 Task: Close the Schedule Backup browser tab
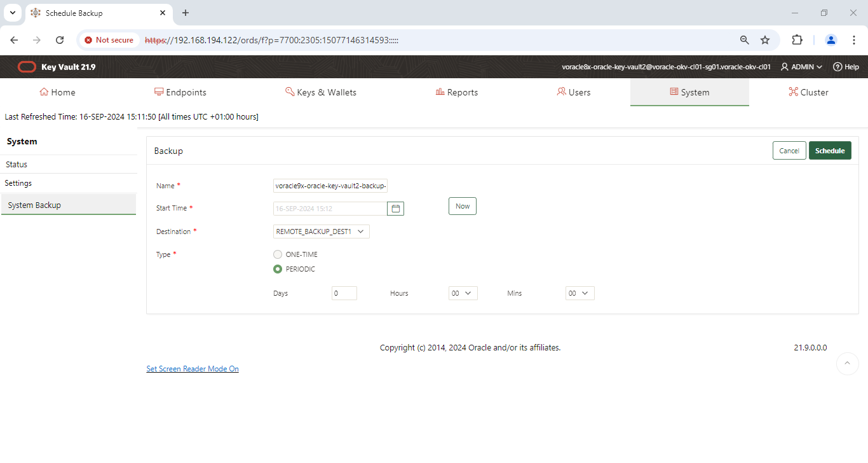coord(163,13)
